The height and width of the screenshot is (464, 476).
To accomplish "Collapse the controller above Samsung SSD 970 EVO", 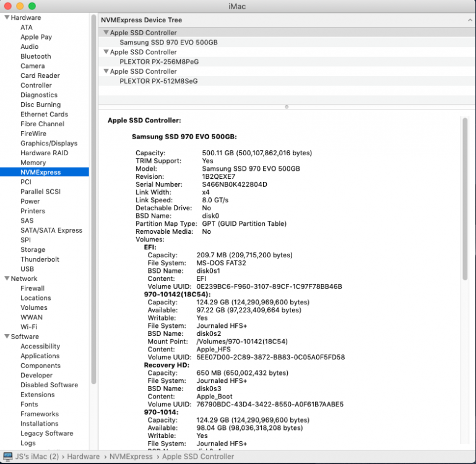I will pyautogui.click(x=106, y=32).
